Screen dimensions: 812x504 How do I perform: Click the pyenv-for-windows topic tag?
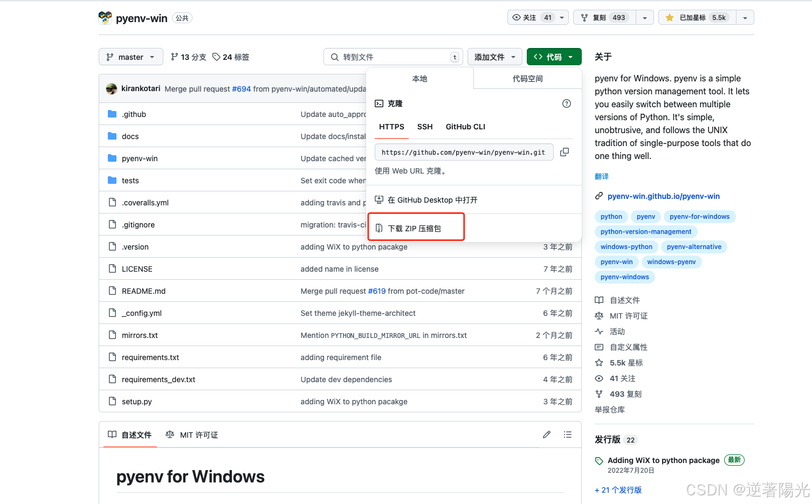pos(699,217)
